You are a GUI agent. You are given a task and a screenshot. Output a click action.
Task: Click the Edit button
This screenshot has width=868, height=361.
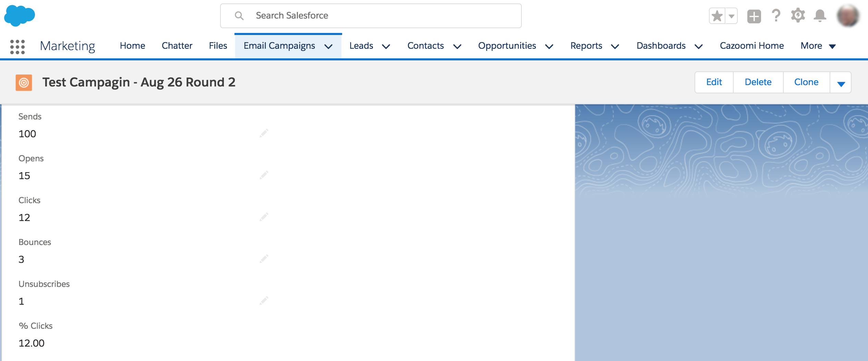[714, 82]
